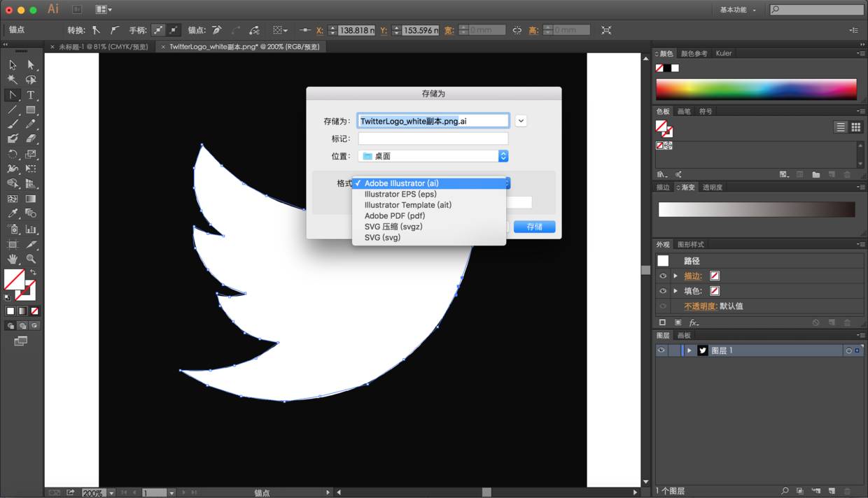Switch swatches panel to thumbnail view
Viewport: 868px width, 498px height.
[855, 127]
